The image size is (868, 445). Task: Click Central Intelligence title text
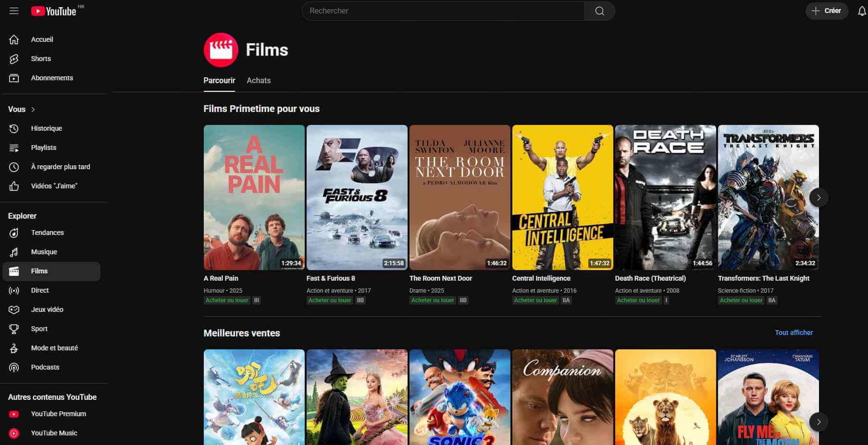coord(541,278)
